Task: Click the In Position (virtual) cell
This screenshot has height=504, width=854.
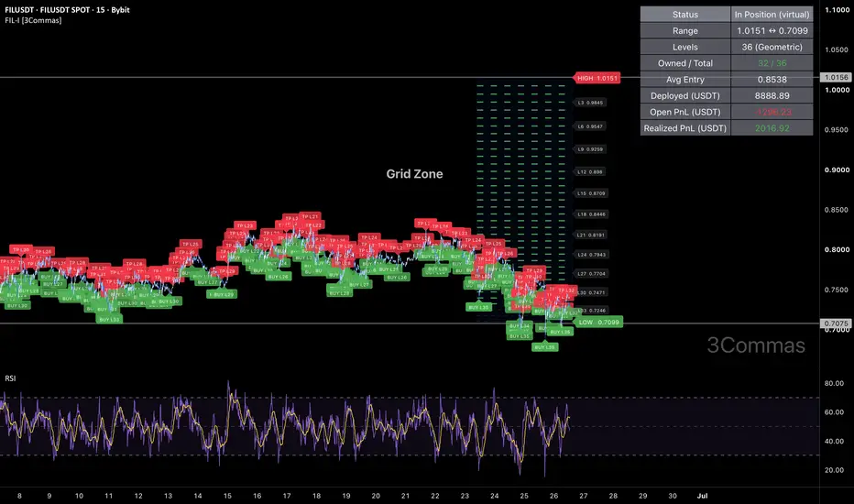Action: click(x=772, y=14)
